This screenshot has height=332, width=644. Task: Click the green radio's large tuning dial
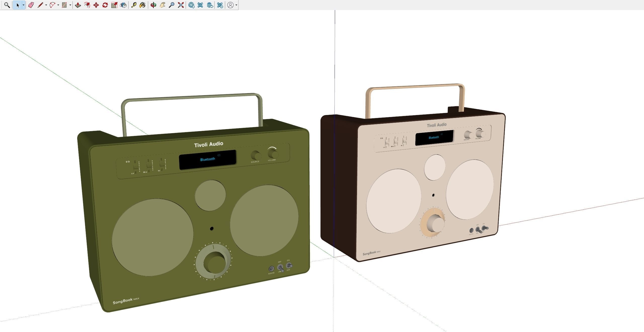tap(213, 262)
